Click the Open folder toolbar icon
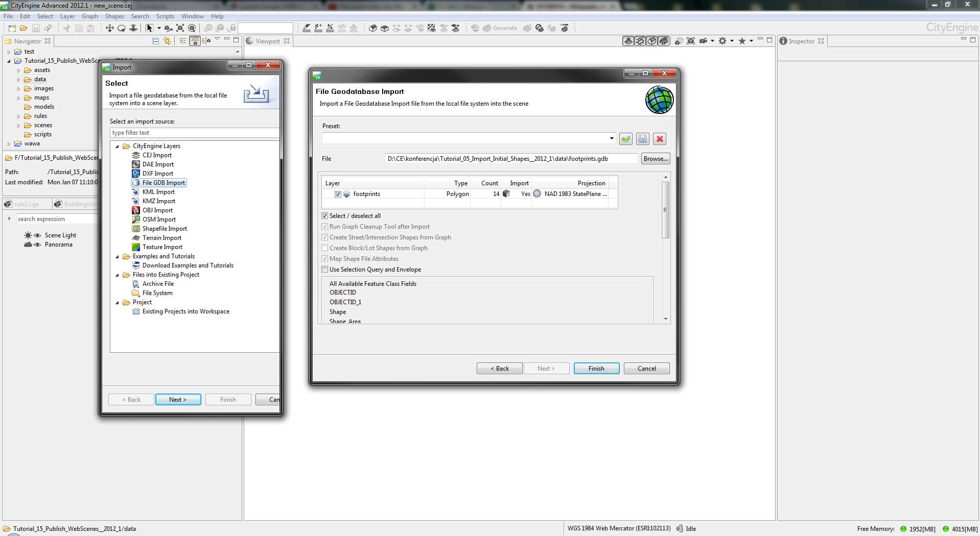Image resolution: width=980 pixels, height=536 pixels. tap(24, 28)
